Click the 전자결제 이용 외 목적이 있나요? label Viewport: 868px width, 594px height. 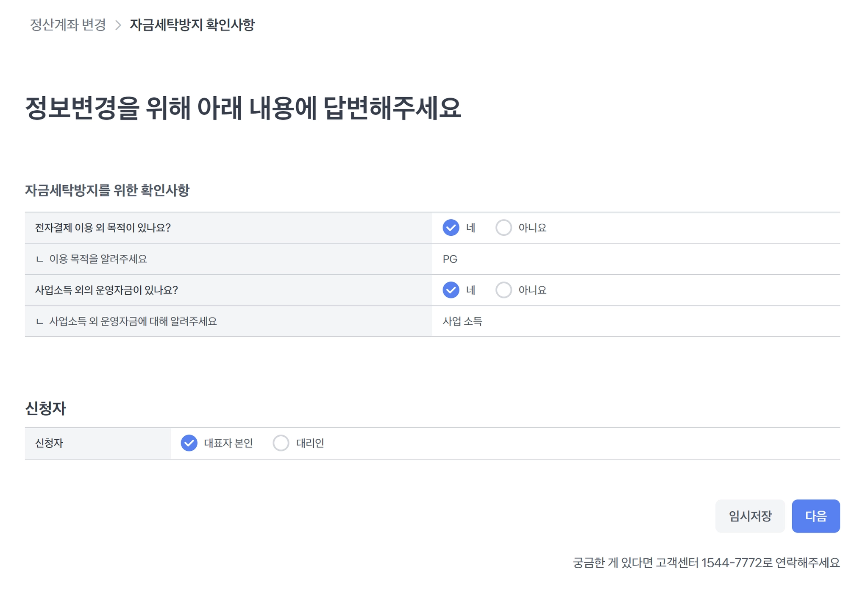(103, 228)
